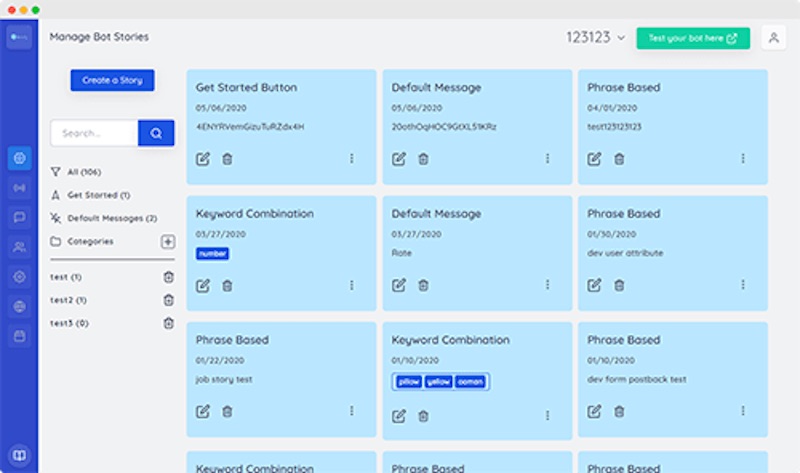Open more options on dev form postback test card
The width and height of the screenshot is (800, 473).
click(x=743, y=410)
